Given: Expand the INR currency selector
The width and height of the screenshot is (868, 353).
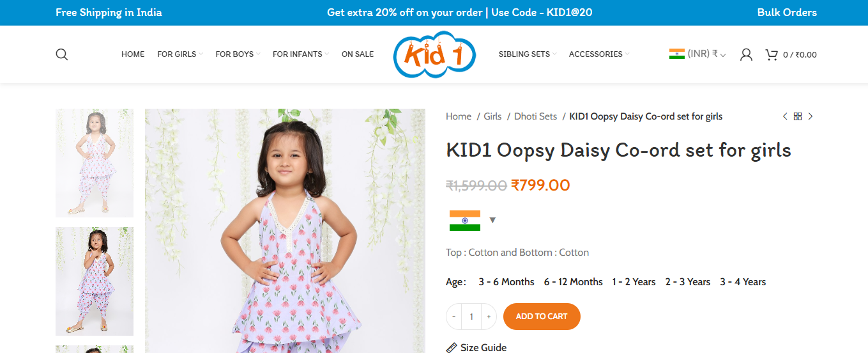Looking at the screenshot, I should [697, 54].
